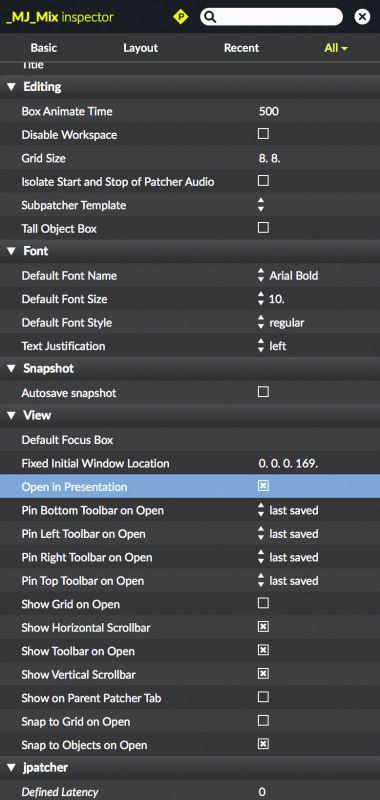The width and height of the screenshot is (380, 800).
Task: Click the _MJ_Mix inspector title
Action: [59, 17]
